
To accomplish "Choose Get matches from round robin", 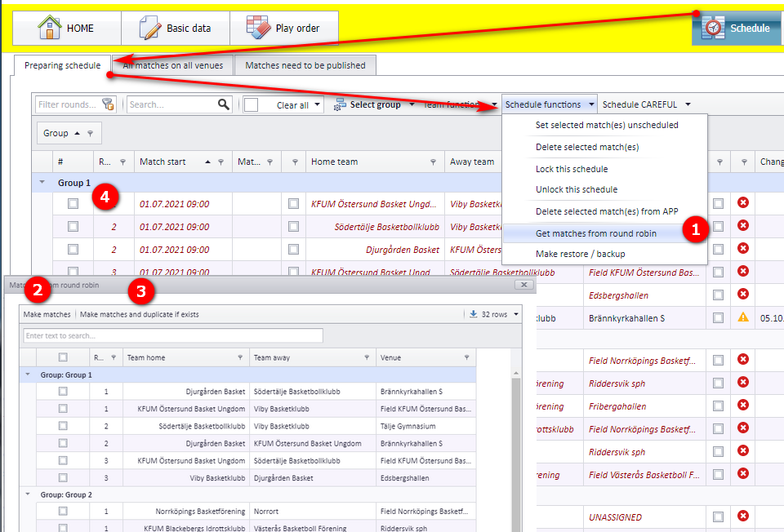I will pyautogui.click(x=596, y=233).
